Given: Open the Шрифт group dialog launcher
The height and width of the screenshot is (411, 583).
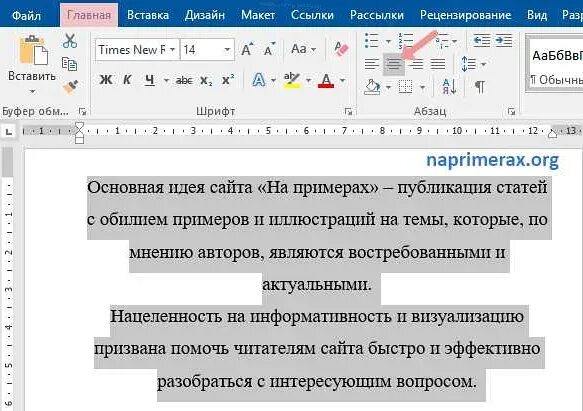Looking at the screenshot, I should click(x=348, y=111).
